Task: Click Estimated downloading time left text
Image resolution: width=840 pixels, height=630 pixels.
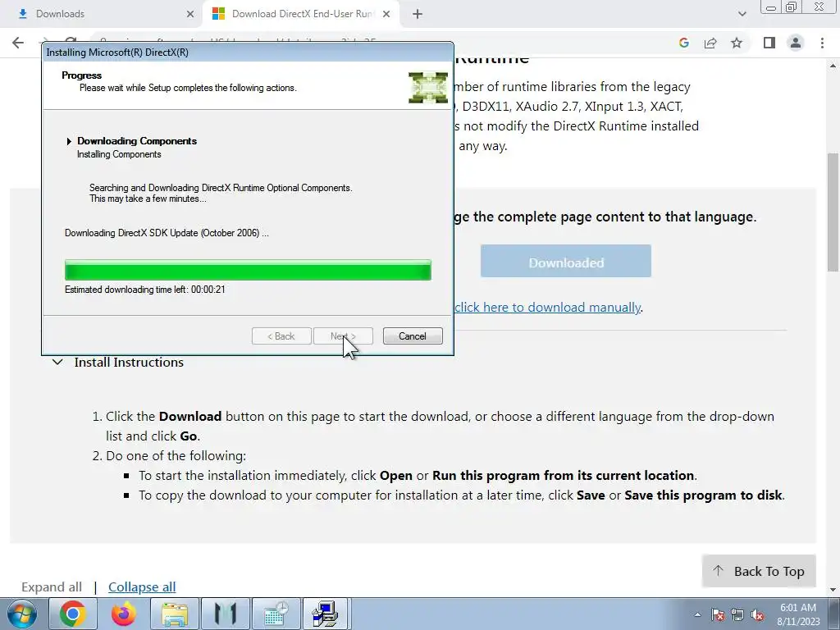Action: pos(144,290)
